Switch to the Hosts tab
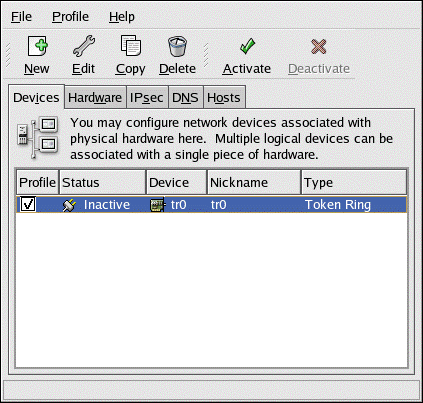The image size is (423, 403). point(224,98)
